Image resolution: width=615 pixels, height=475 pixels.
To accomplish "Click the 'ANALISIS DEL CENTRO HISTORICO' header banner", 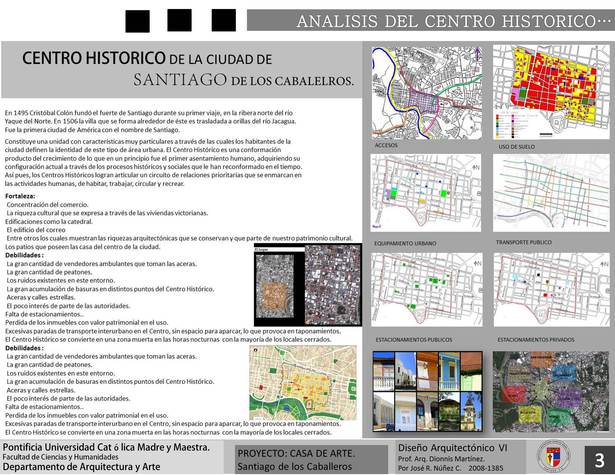I will pos(431,20).
